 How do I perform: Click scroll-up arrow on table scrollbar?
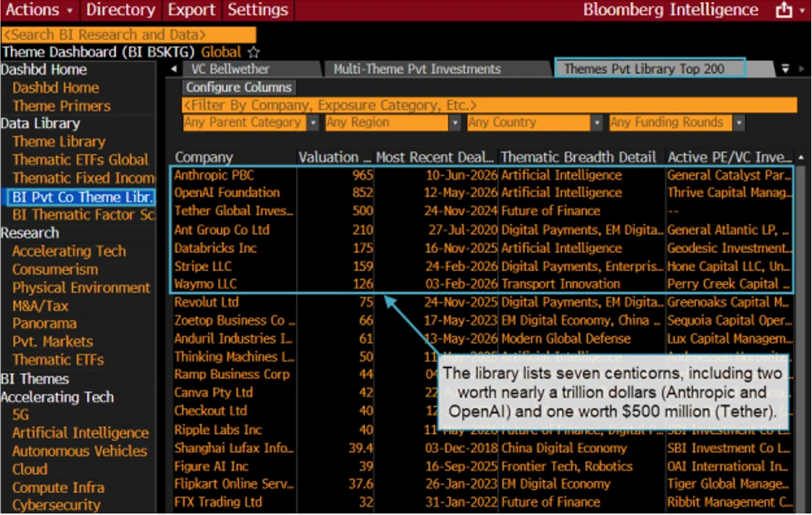click(801, 157)
